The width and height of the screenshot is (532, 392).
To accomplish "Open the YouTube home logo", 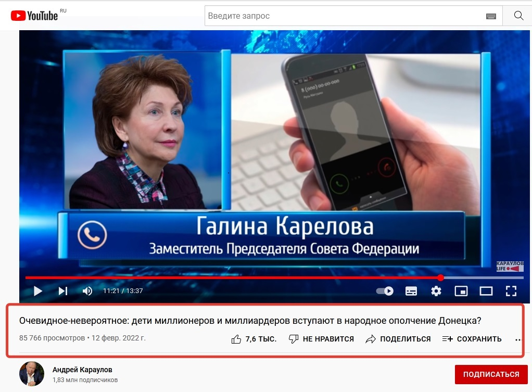I will [x=34, y=16].
